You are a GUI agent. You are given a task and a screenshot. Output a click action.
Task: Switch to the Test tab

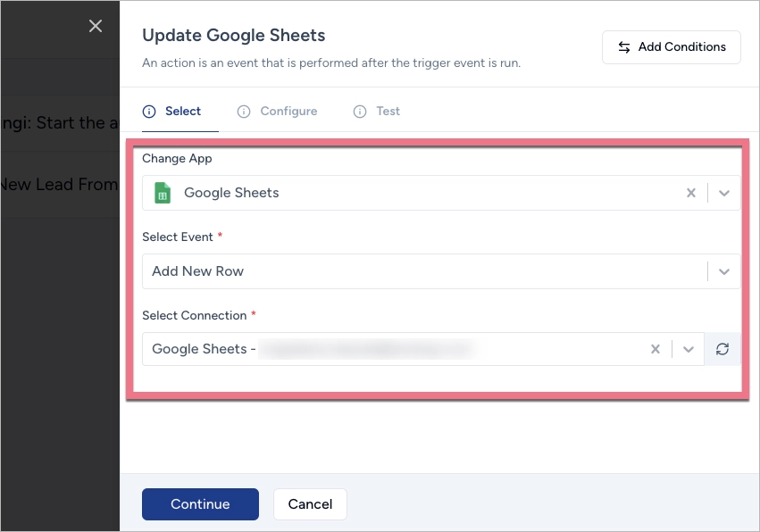point(388,112)
